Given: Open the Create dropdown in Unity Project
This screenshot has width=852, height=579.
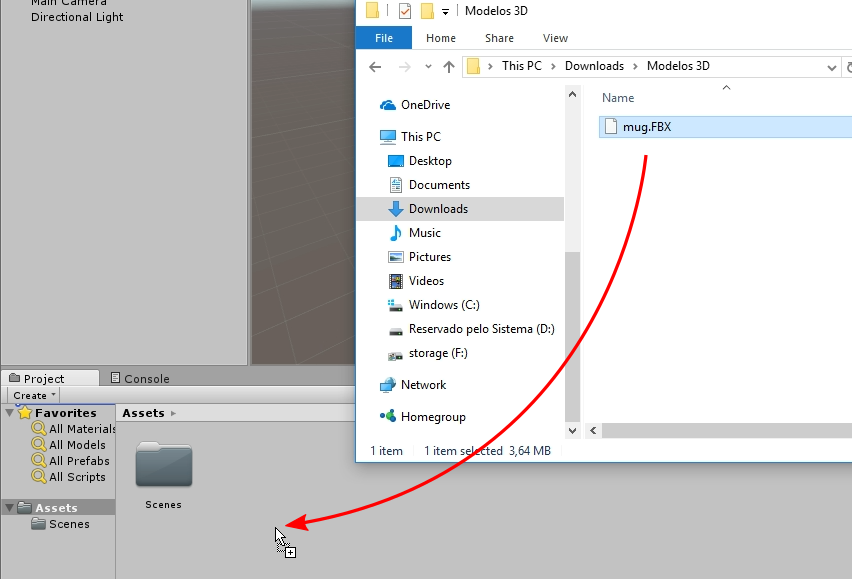Looking at the screenshot, I should pyautogui.click(x=33, y=395).
